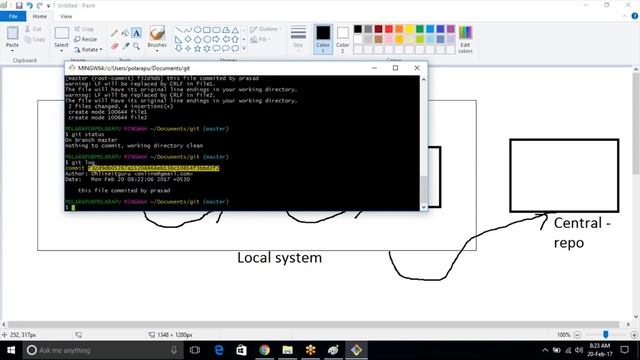
Task: Pick the purple color swatch
Action: tap(451, 29)
